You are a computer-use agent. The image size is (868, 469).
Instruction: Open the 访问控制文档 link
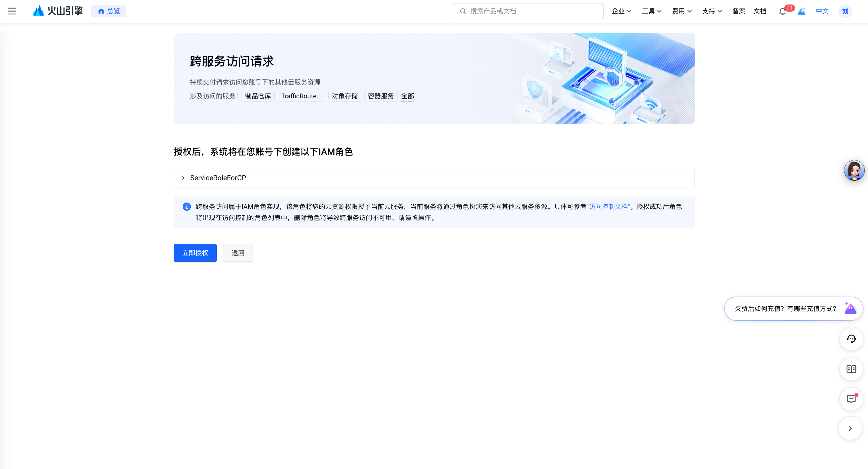(609, 207)
